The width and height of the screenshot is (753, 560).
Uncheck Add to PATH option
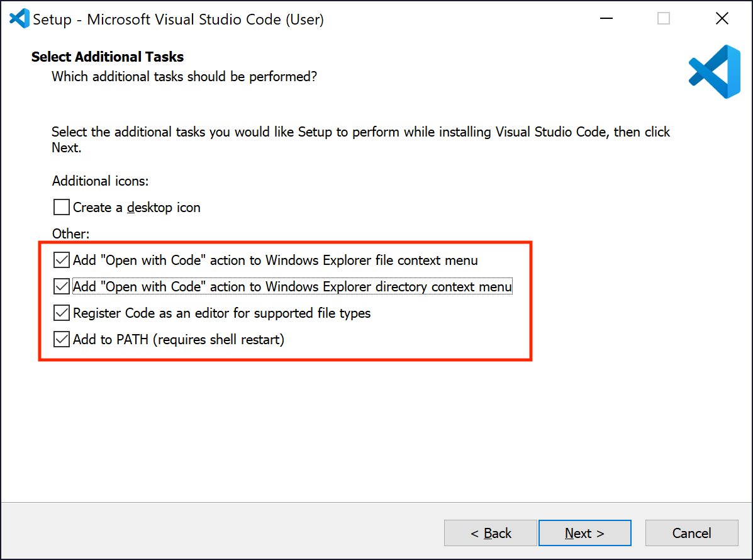(62, 339)
